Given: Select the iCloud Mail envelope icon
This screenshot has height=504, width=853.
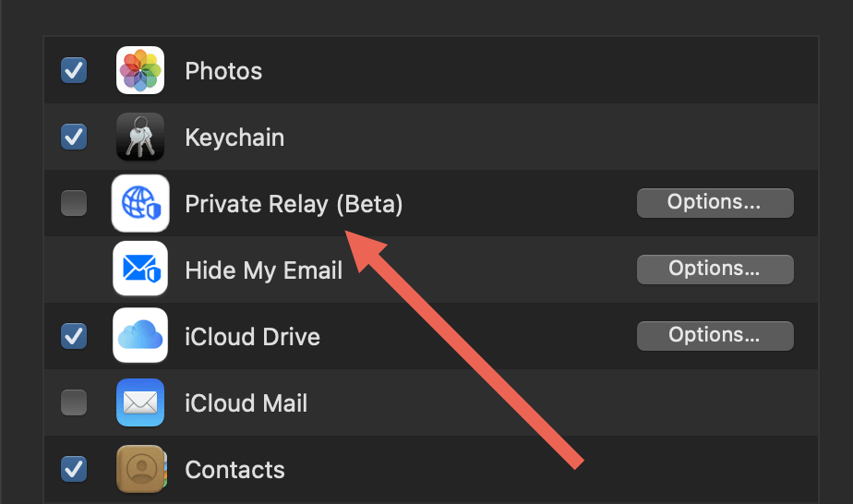Looking at the screenshot, I should [140, 402].
